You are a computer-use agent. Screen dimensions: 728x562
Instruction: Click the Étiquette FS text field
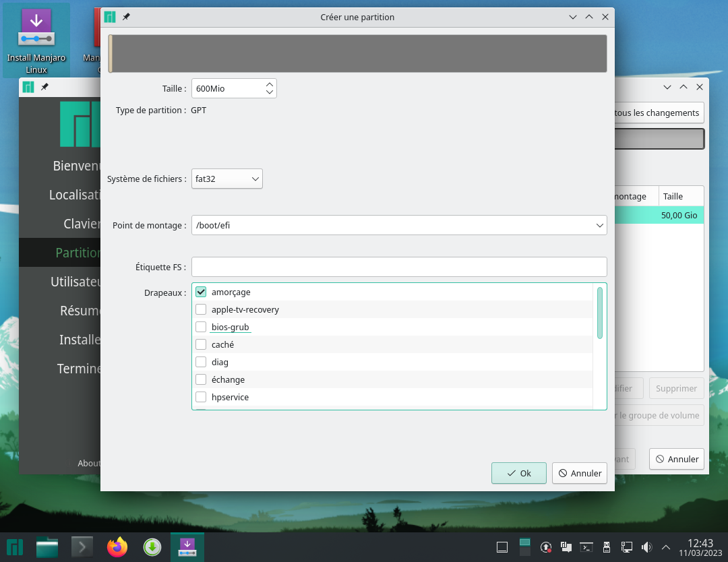click(399, 267)
